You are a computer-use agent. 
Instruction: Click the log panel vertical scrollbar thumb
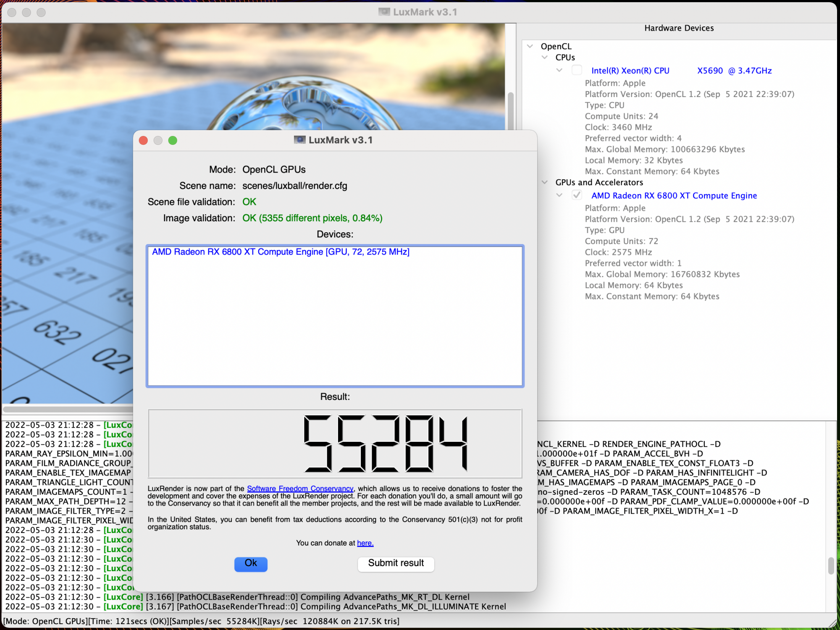(830, 566)
